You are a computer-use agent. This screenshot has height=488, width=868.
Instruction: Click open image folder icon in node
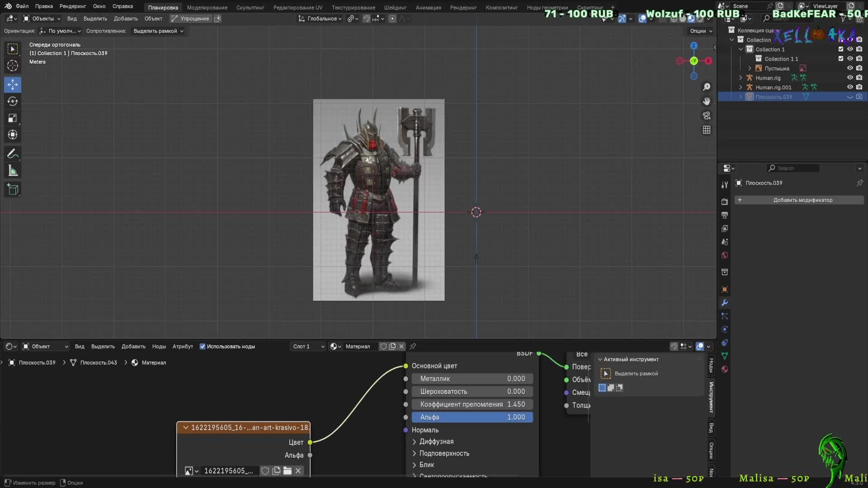click(x=288, y=471)
